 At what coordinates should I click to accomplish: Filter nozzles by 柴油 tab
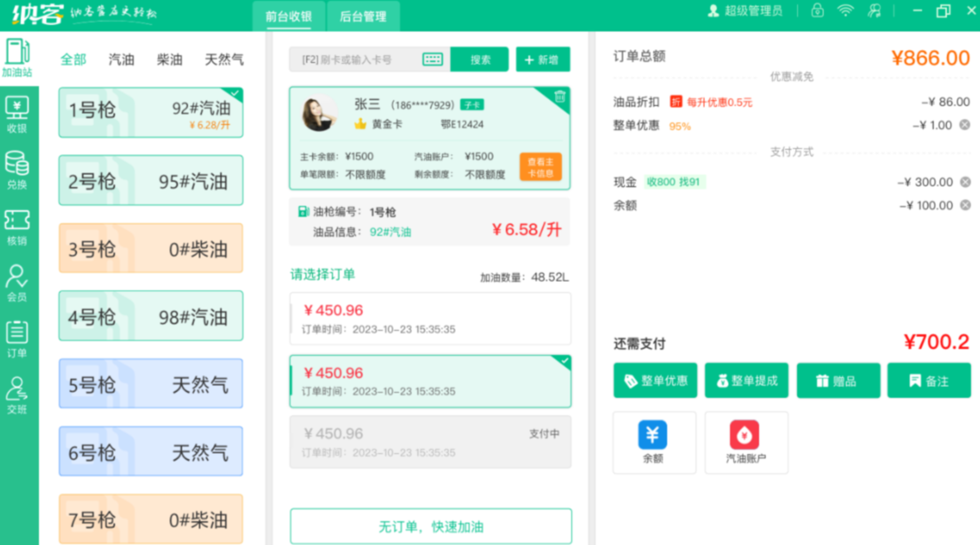point(170,60)
